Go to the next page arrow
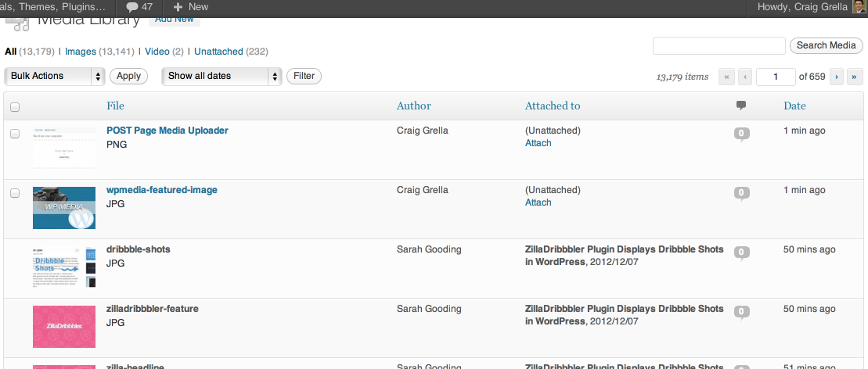 click(837, 77)
